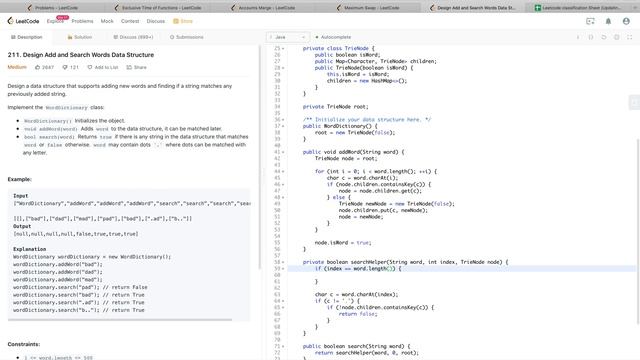Click the Add to List button

(103, 67)
